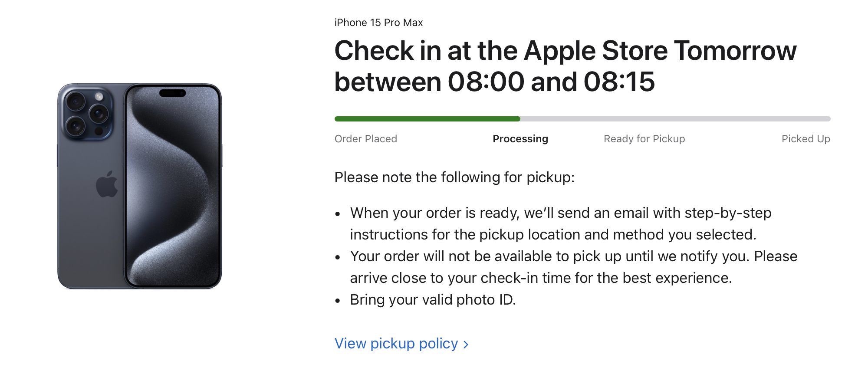Click the gray unfilled progress bar section
Image resolution: width=868 pixels, height=374 pixels.
[675, 119]
